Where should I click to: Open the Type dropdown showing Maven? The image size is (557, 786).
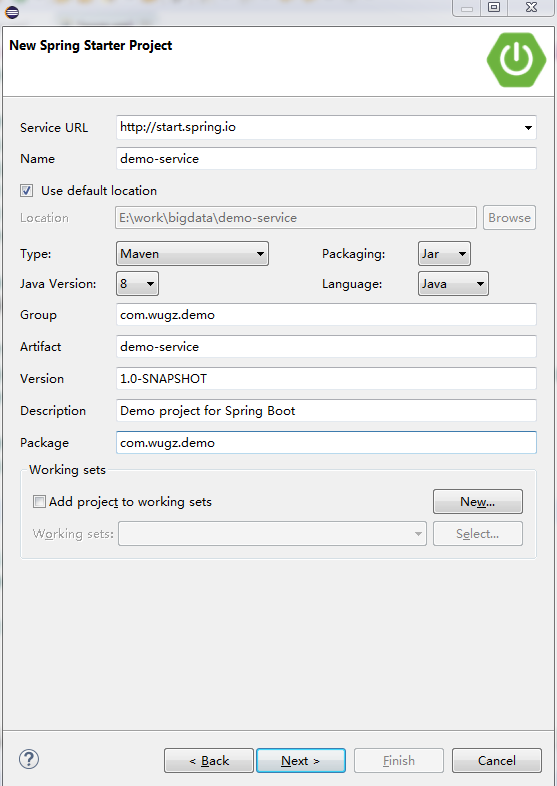(193, 254)
